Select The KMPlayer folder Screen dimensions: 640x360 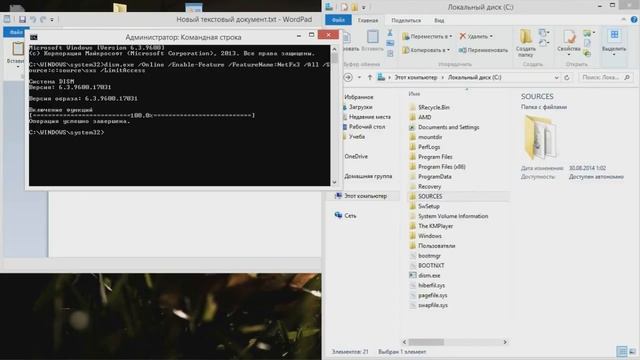[435, 226]
